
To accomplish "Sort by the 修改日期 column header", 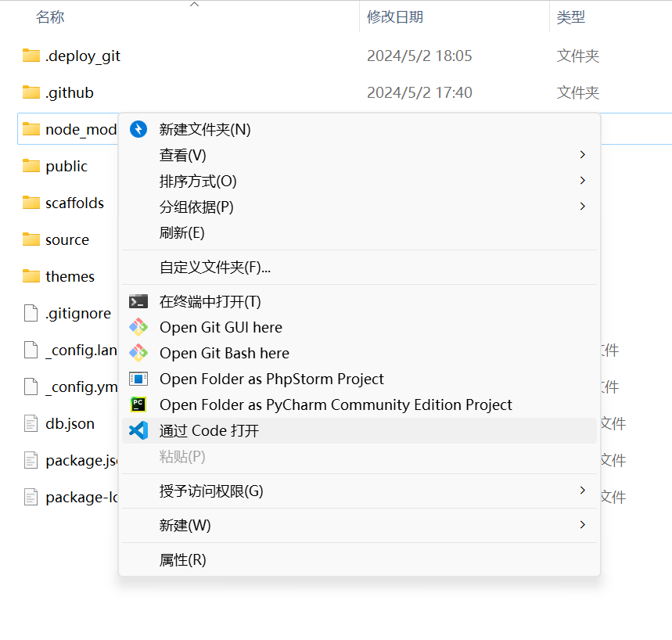I will tap(394, 17).
